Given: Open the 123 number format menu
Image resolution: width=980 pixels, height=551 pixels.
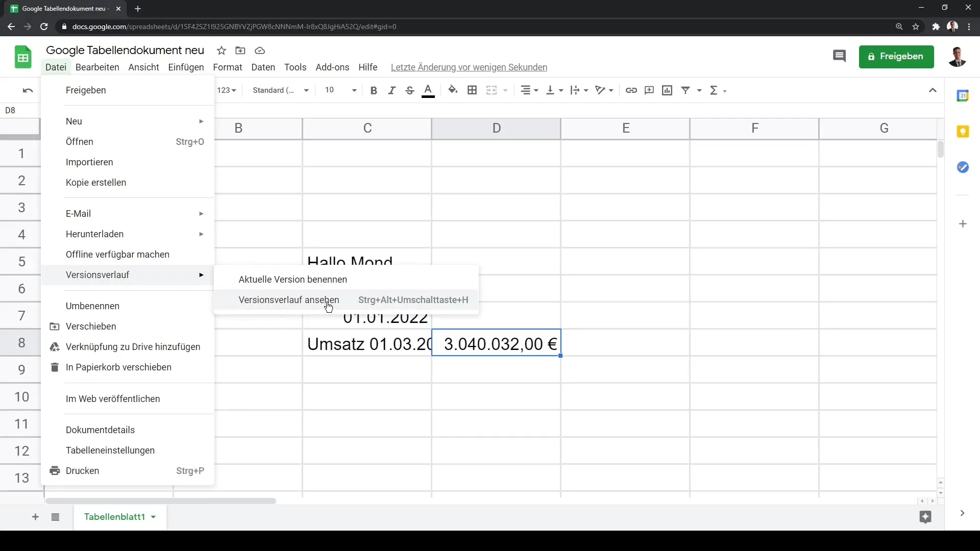Looking at the screenshot, I should pyautogui.click(x=227, y=90).
